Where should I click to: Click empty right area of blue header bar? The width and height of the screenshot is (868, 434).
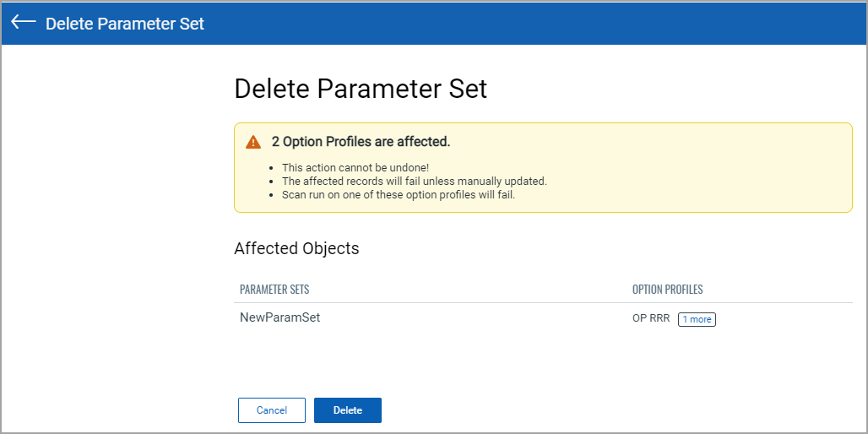point(591,24)
